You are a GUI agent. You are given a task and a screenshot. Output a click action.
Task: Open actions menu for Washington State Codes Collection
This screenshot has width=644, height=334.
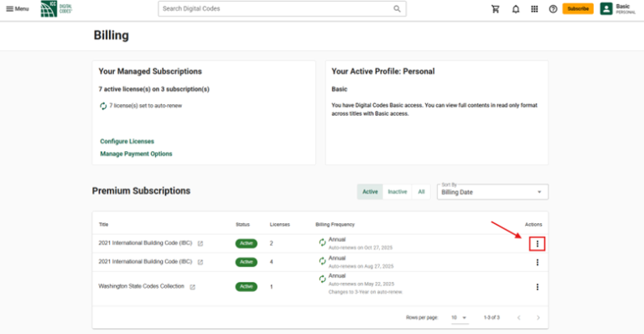coord(538,287)
